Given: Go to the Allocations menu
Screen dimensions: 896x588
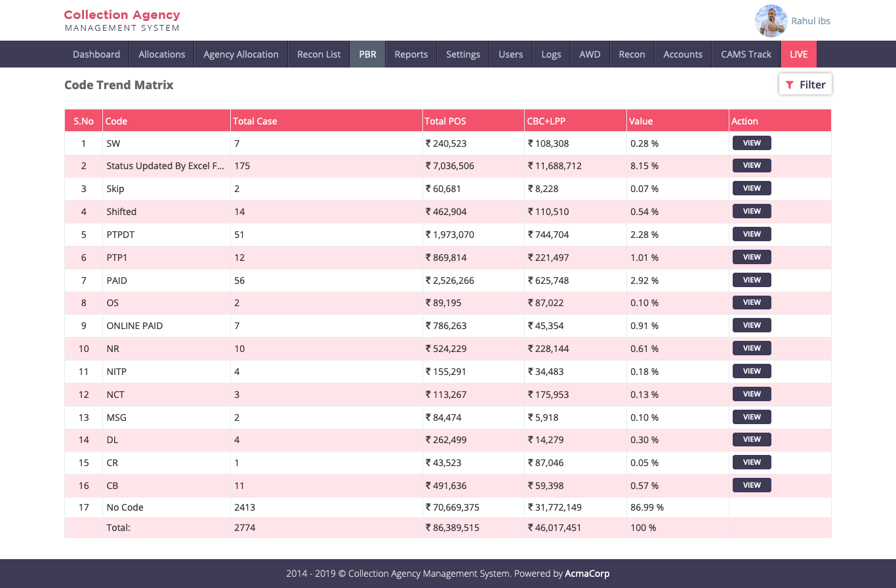Looking at the screenshot, I should pyautogui.click(x=161, y=54).
